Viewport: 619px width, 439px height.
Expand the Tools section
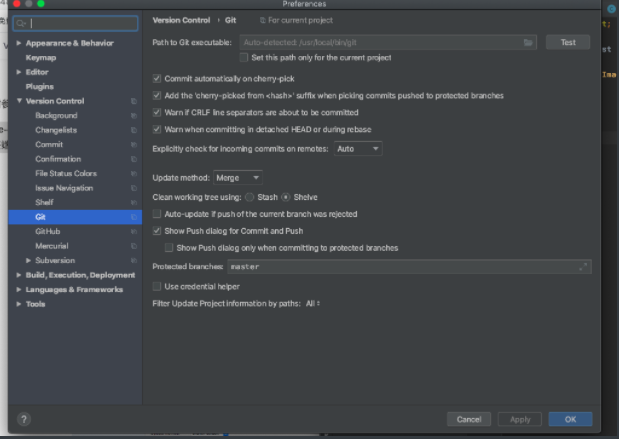pyautogui.click(x=19, y=304)
